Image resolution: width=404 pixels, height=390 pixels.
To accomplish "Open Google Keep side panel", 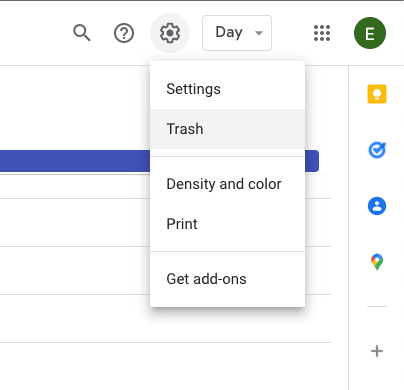I will pyautogui.click(x=377, y=94).
